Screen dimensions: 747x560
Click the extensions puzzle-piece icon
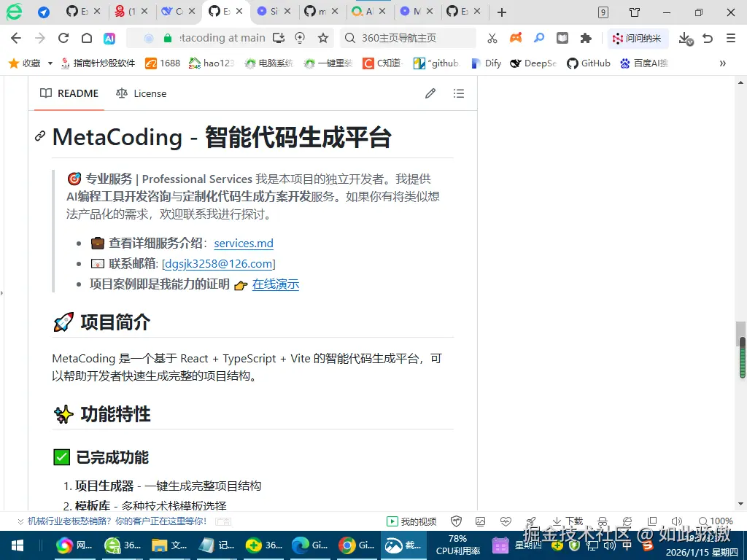point(587,37)
